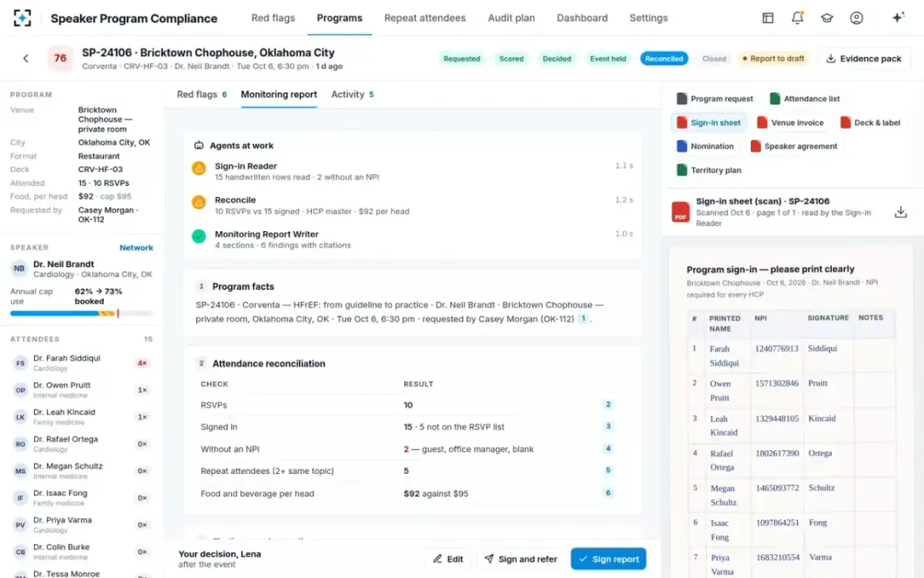Select the Requested stage chip

click(461, 59)
